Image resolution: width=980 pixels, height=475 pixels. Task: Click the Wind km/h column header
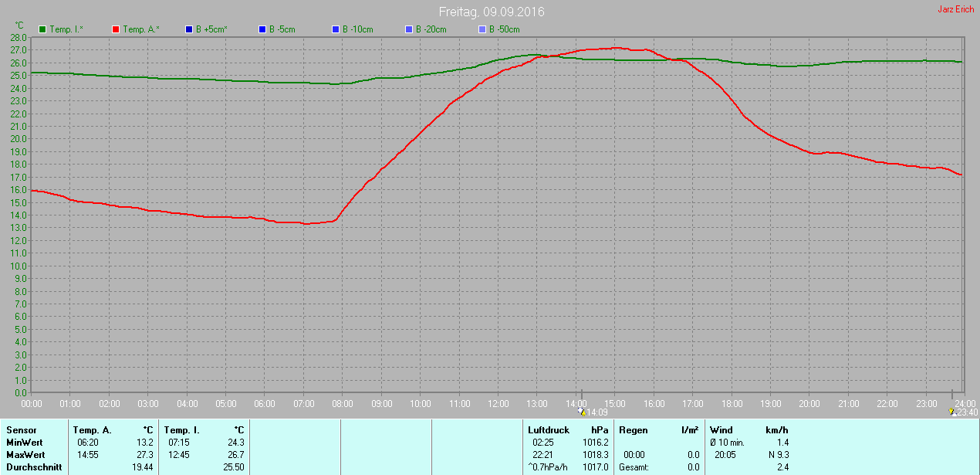(749, 430)
